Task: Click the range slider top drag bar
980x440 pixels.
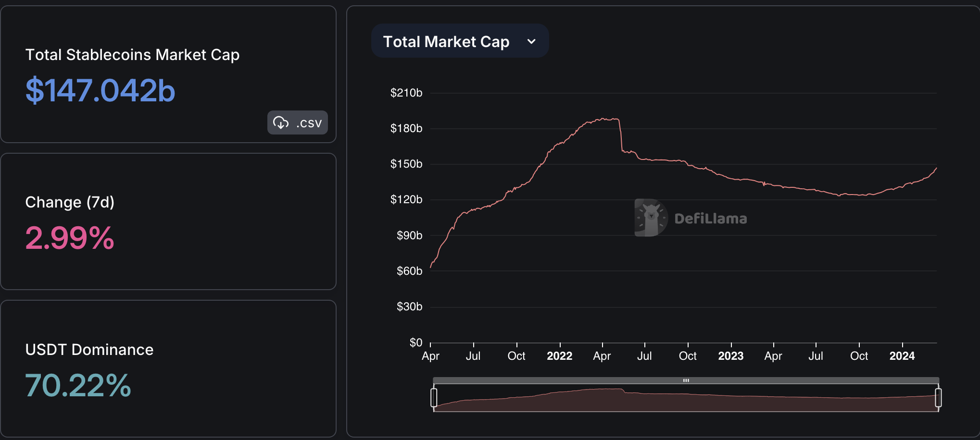Action: pos(686,380)
